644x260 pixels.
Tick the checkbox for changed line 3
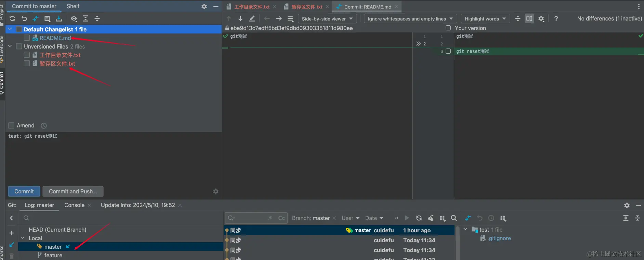click(x=448, y=51)
